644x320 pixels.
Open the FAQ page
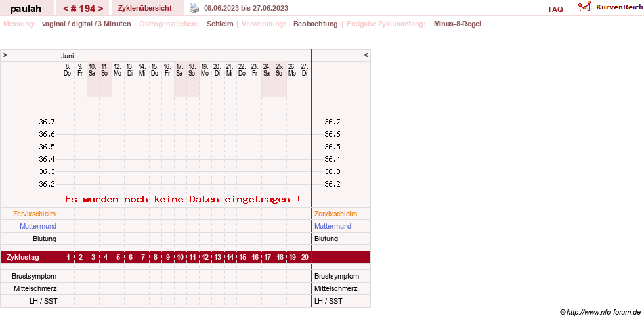click(555, 9)
